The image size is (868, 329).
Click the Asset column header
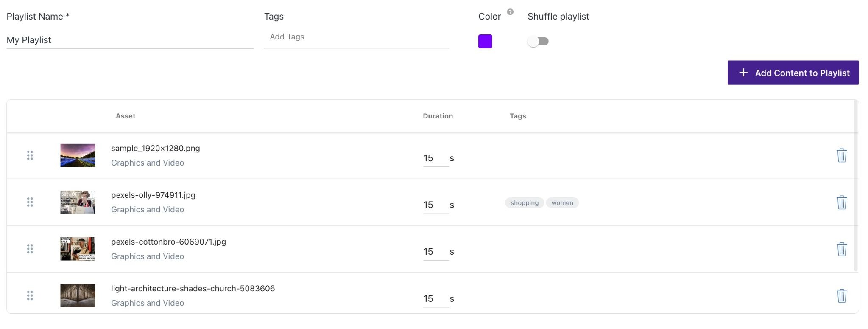(x=126, y=116)
